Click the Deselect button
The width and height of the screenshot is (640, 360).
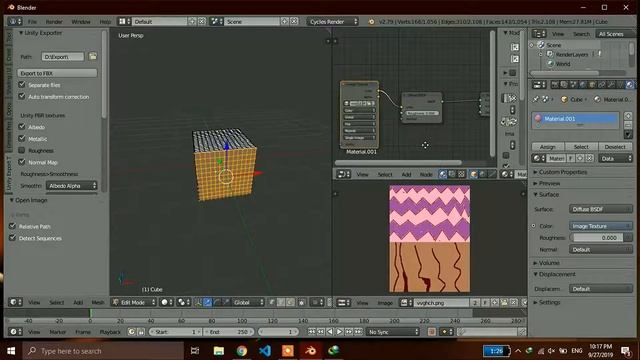(615, 147)
